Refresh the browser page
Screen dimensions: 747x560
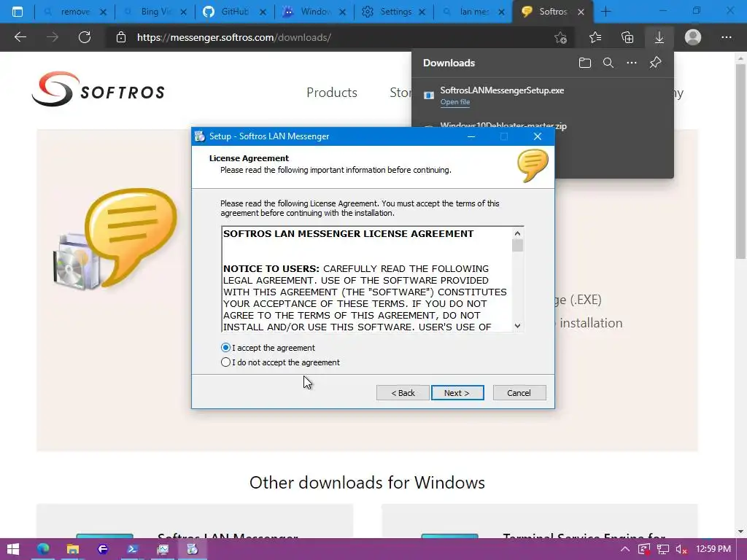coord(85,37)
